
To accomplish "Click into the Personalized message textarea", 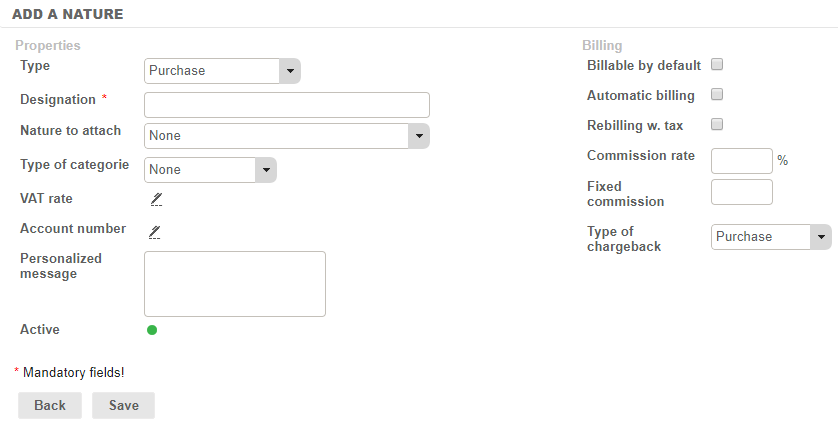I will pos(235,284).
